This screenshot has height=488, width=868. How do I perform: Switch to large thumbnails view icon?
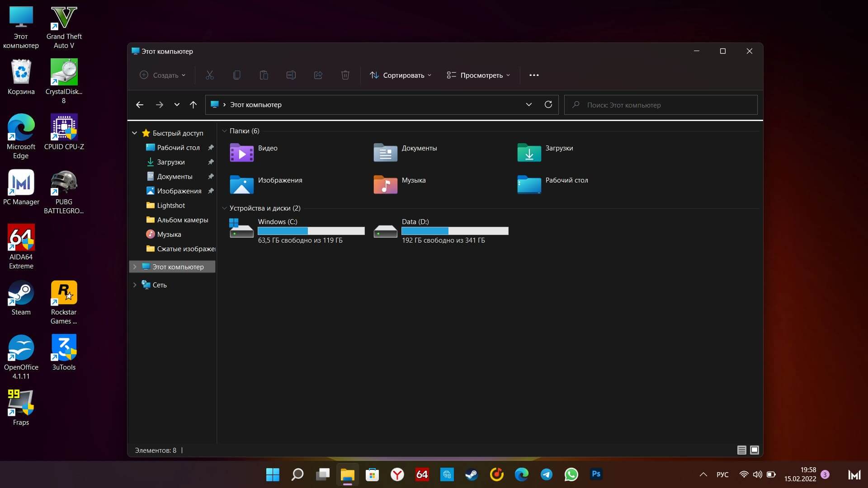tap(754, 450)
